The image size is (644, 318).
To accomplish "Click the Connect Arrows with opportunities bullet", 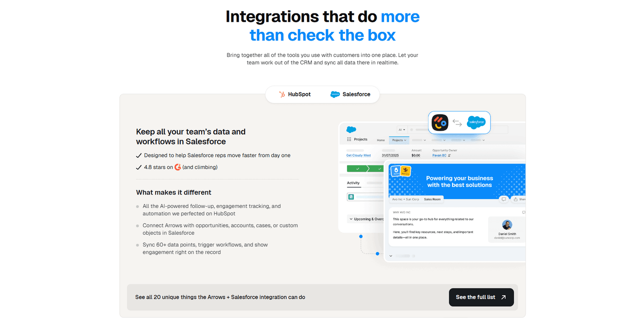I will [x=220, y=229].
